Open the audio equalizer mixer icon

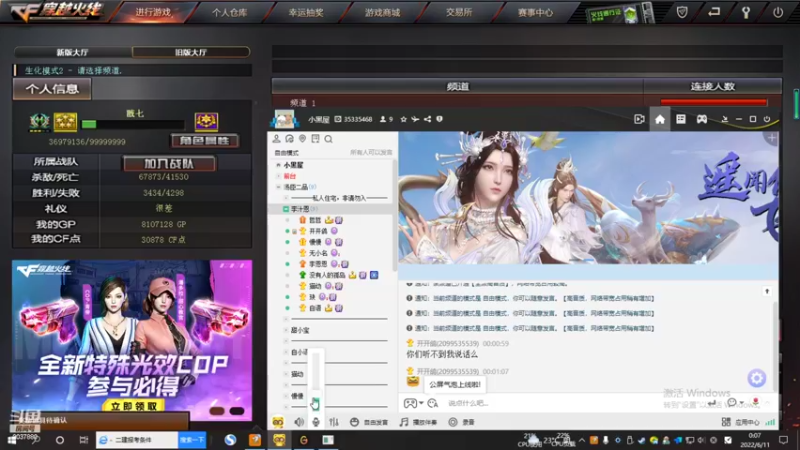(334, 422)
